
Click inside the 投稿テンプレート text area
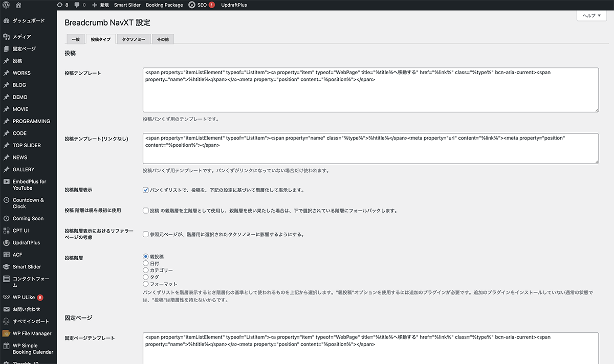(x=370, y=97)
